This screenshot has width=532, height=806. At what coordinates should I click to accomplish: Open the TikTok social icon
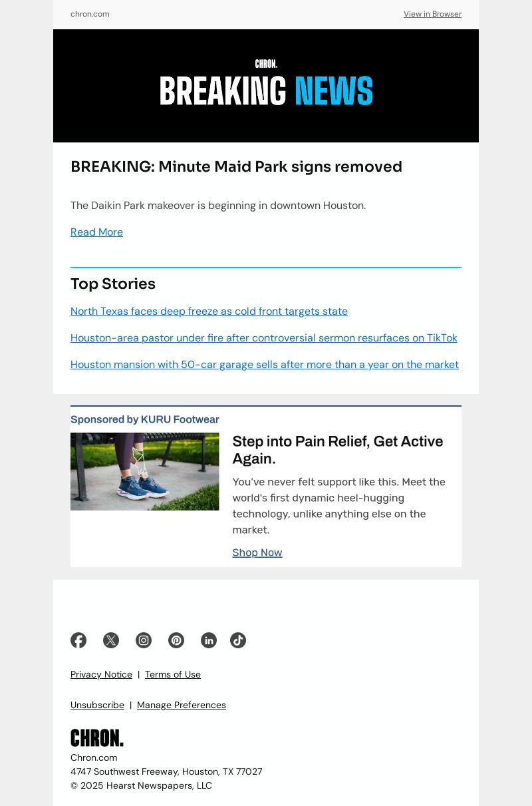coord(238,640)
